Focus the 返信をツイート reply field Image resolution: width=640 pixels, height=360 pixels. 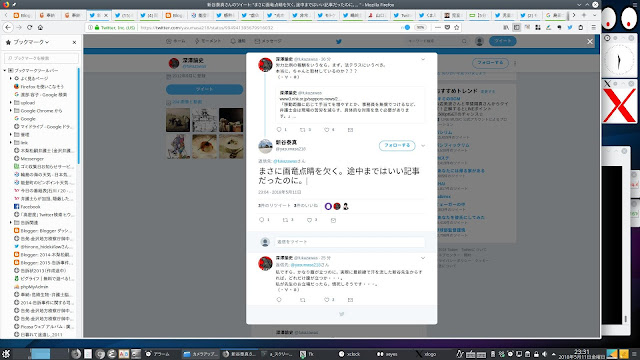[x=349, y=242]
